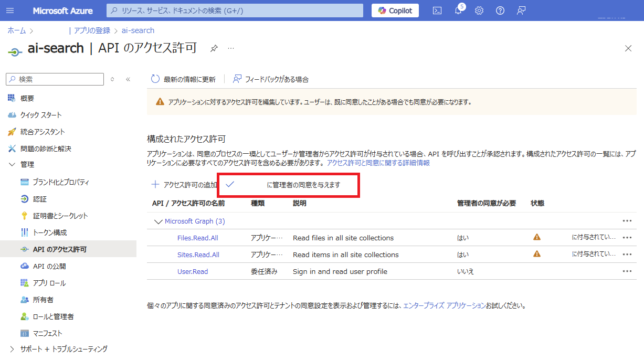Open the more options ellipsis beside title
This screenshot has height=360, width=644.
tap(230, 48)
